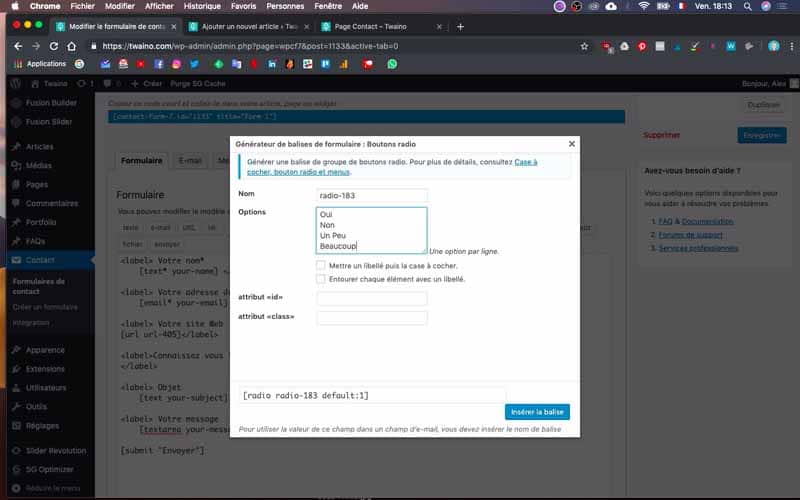Switch to 'Page Contact – Twaino' tab
The image size is (800, 500).
click(x=382, y=27)
